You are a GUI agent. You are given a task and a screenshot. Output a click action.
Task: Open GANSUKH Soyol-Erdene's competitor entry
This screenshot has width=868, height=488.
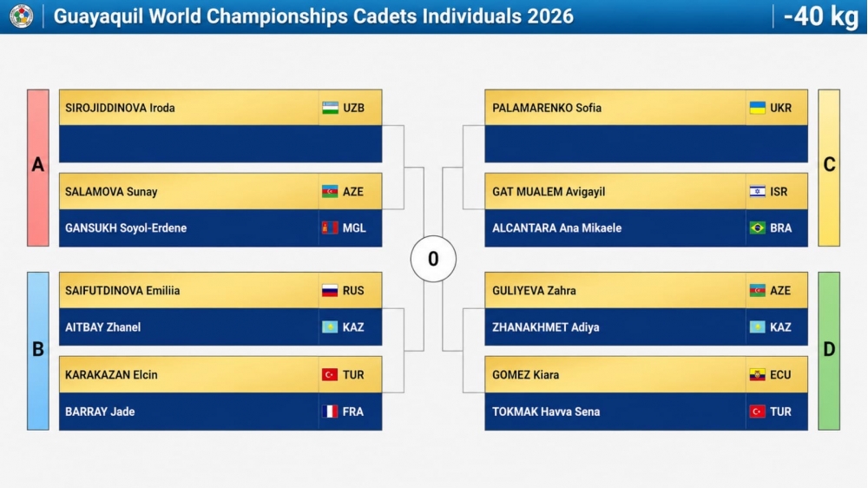[220, 228]
